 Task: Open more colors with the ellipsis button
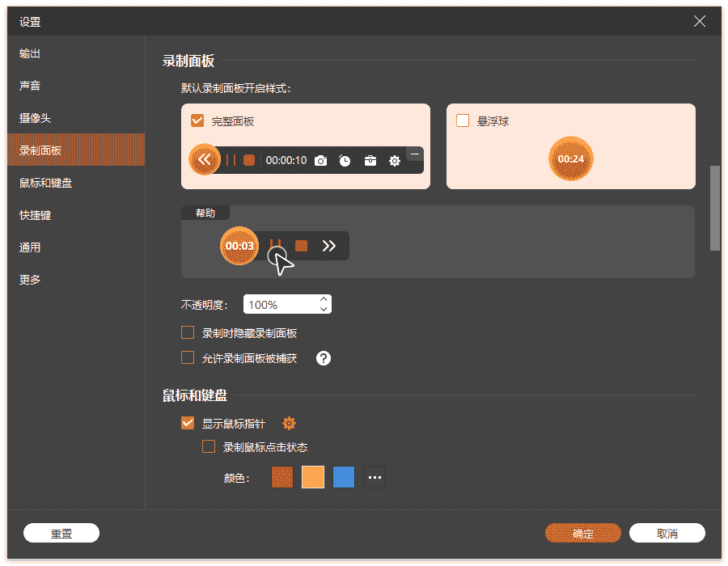[375, 477]
